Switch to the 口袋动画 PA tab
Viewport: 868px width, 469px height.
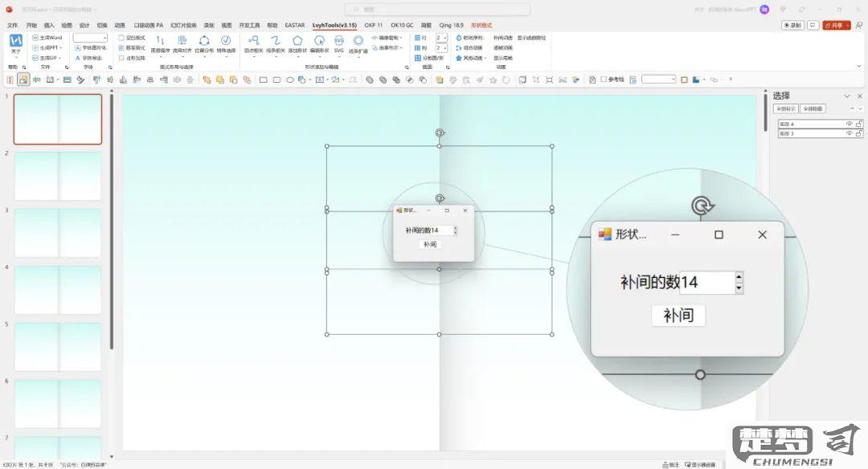149,26
